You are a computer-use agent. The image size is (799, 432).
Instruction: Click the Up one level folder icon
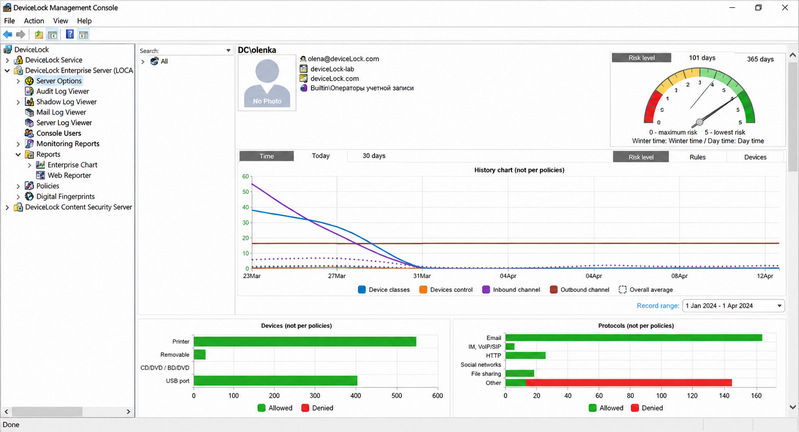click(39, 34)
